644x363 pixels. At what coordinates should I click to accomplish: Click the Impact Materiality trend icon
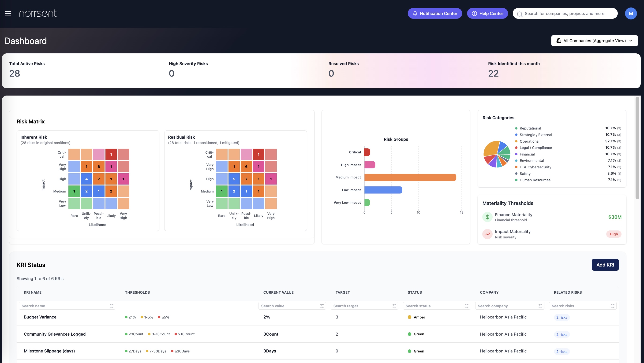tap(487, 234)
